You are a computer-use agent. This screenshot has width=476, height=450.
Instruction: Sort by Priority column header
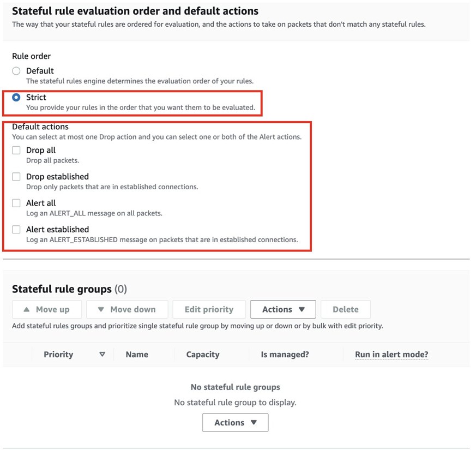(58, 355)
